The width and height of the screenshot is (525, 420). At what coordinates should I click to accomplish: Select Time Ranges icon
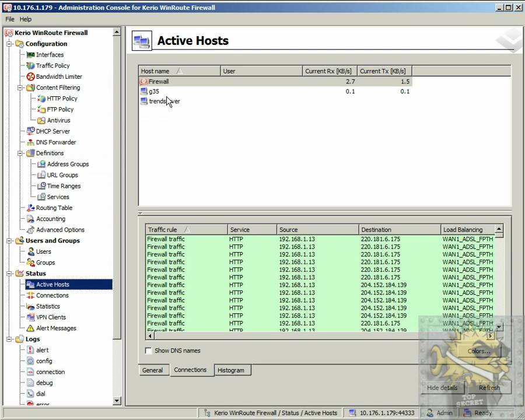pos(41,186)
